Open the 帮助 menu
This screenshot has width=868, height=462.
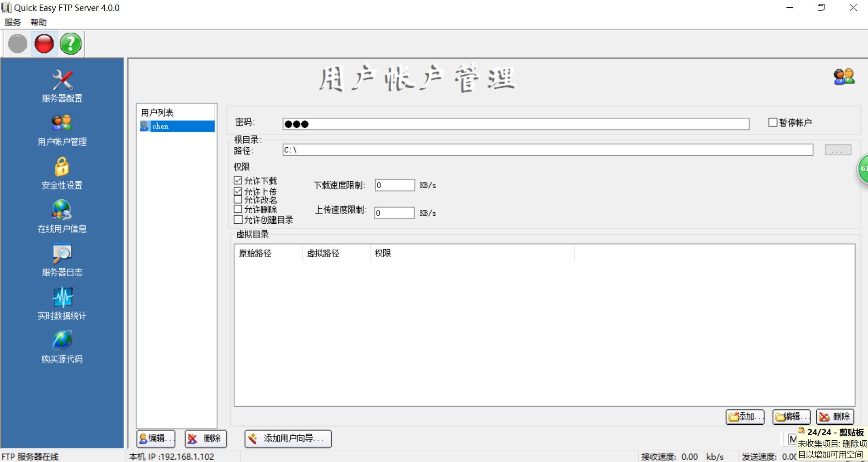click(39, 22)
